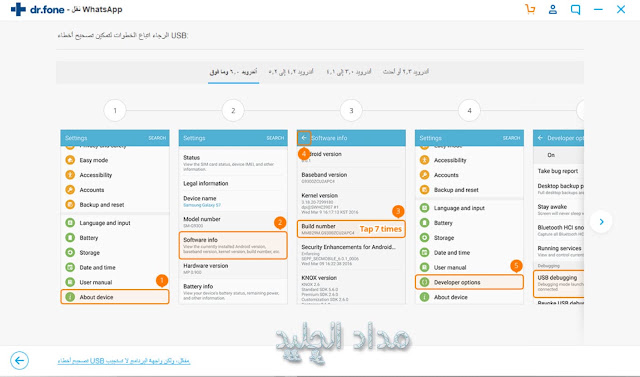This screenshot has height=377, width=640.
Task: Open the USB debugging help link
Action: [124, 361]
